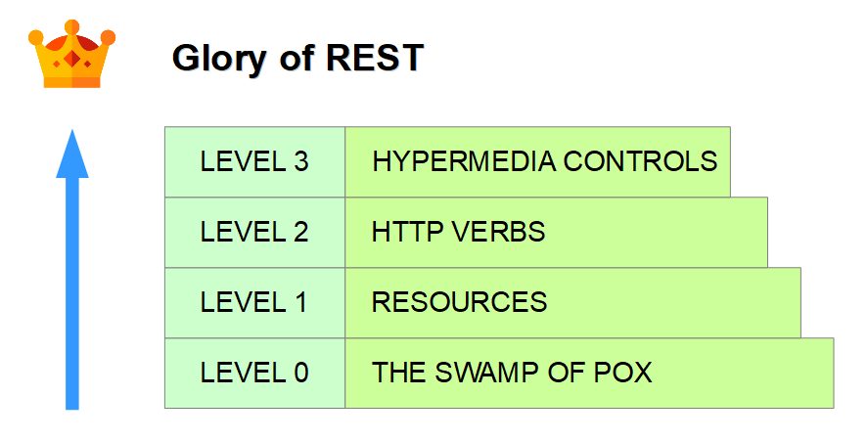
Task: Click the LEVEL 3 cell
Action: point(254,161)
